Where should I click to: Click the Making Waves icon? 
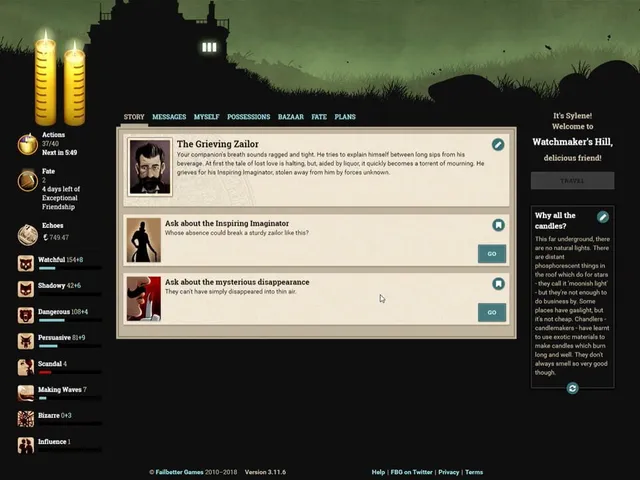26,393
